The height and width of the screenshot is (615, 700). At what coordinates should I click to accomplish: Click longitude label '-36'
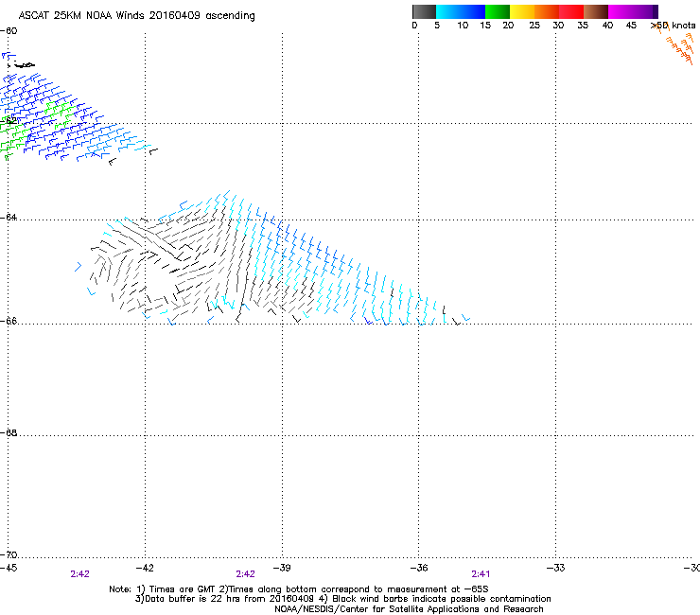[x=419, y=568]
